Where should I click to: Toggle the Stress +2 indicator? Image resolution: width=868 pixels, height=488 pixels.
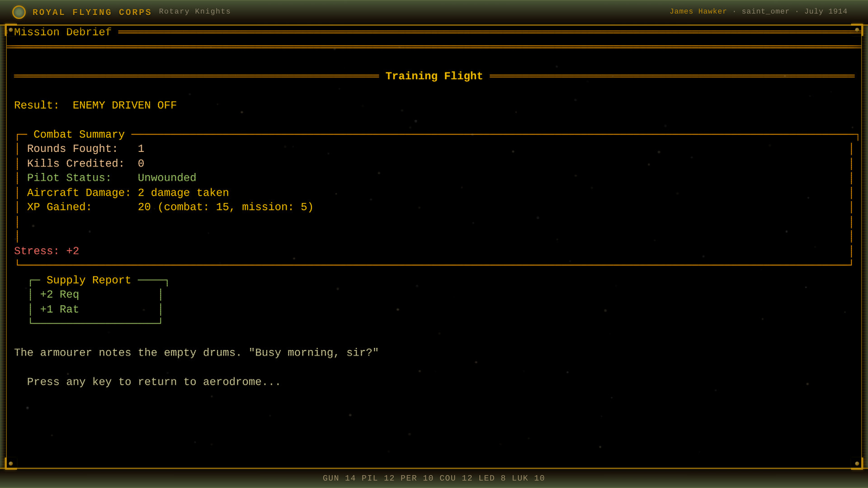coord(46,251)
